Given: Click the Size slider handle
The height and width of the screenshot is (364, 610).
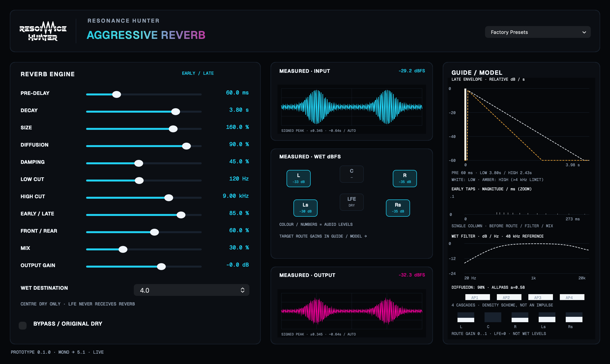Looking at the screenshot, I should (173, 129).
